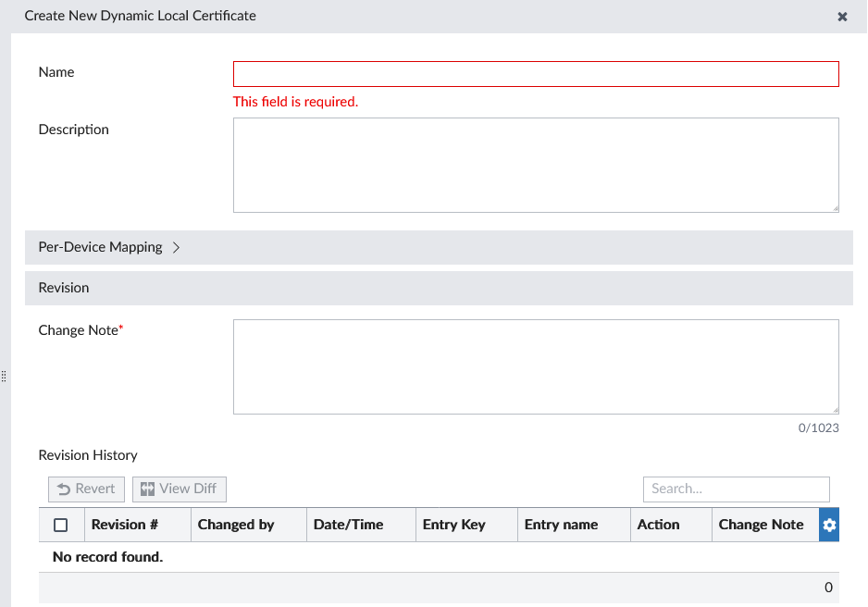
Task: Click the 'No record found.' text
Action: (x=108, y=557)
